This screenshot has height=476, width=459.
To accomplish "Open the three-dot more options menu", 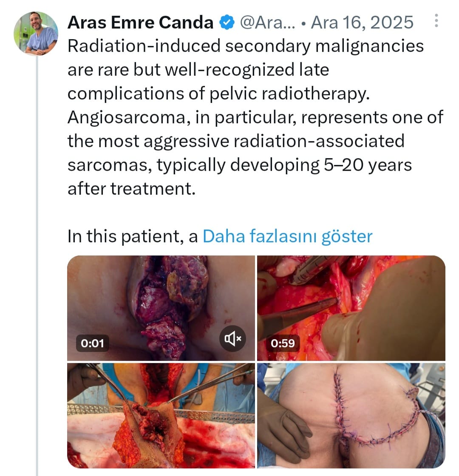I will point(436,21).
